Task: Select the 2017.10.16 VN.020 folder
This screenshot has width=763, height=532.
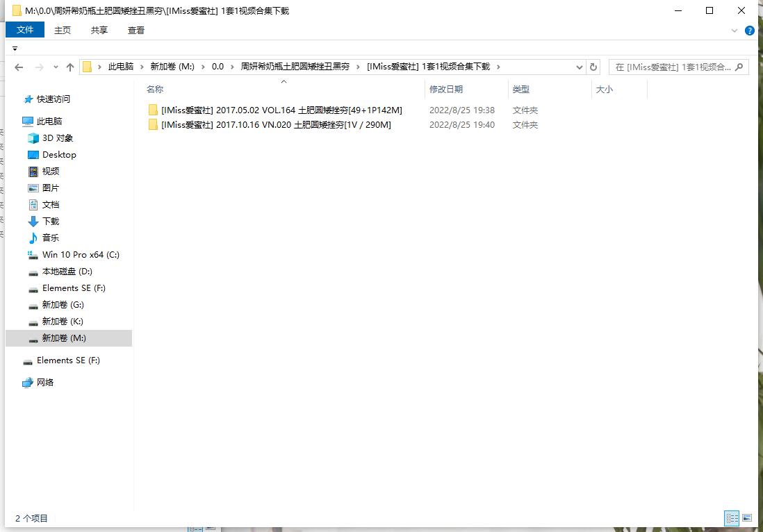Action: tap(276, 125)
